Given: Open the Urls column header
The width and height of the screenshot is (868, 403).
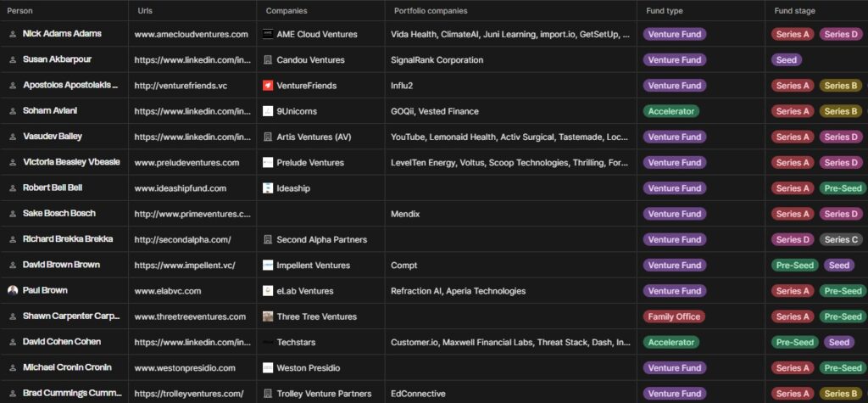Looking at the screenshot, I should (145, 10).
